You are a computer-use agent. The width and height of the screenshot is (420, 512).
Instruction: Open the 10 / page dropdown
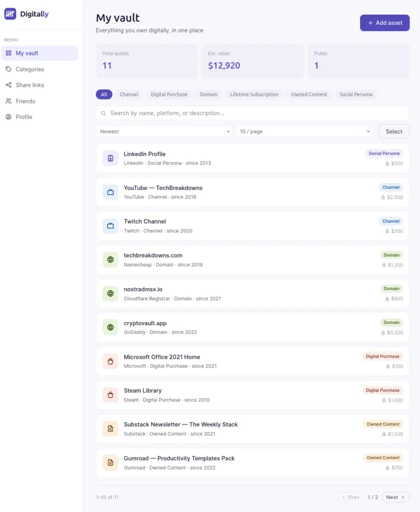(304, 131)
